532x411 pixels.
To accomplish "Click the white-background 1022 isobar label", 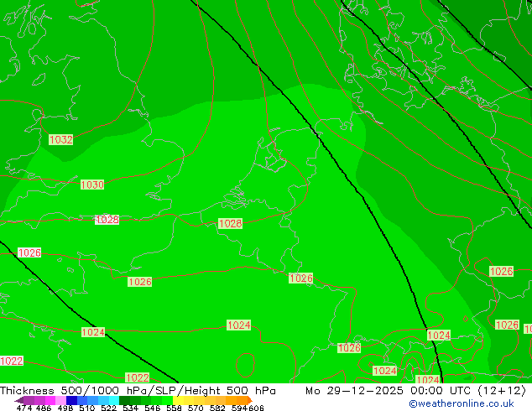I will point(12,362).
